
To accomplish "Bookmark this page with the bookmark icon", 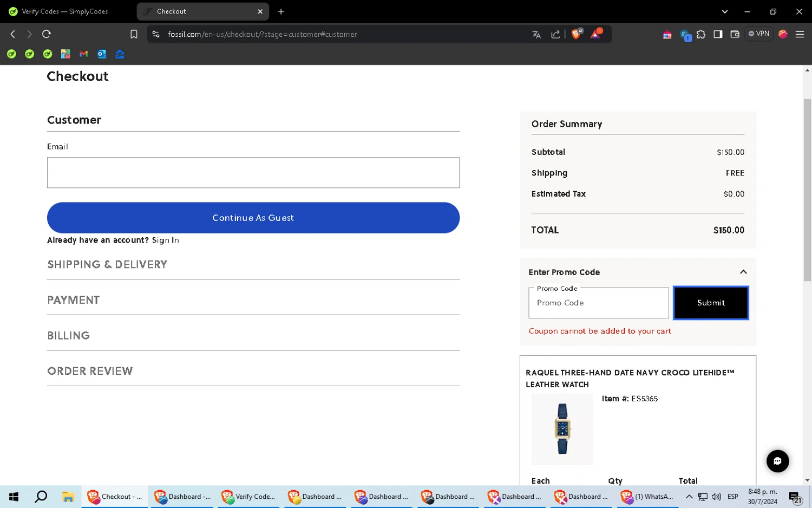I will (x=134, y=34).
